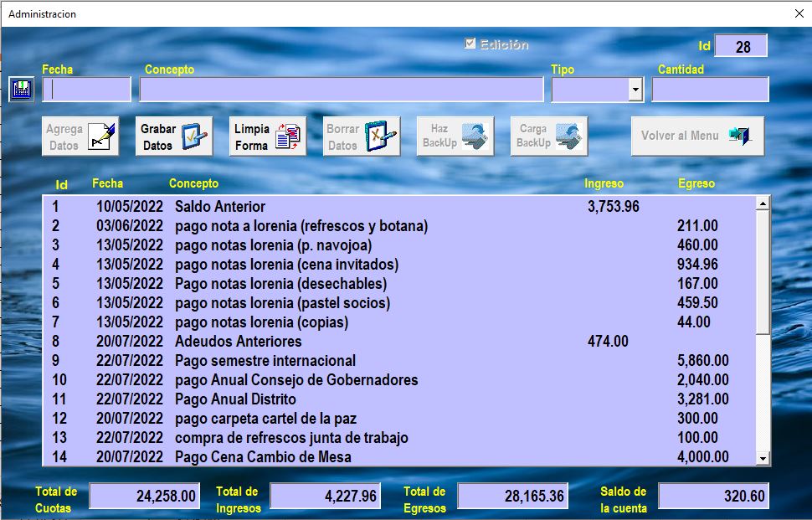This screenshot has height=520, width=812.
Task: Save with the Grabar Datos button
Action: 174,136
